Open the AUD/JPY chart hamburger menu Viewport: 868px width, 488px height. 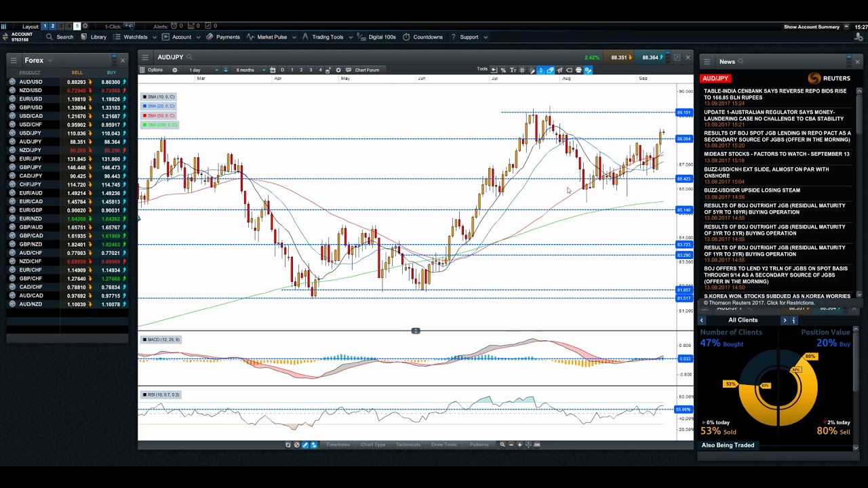pos(144,58)
